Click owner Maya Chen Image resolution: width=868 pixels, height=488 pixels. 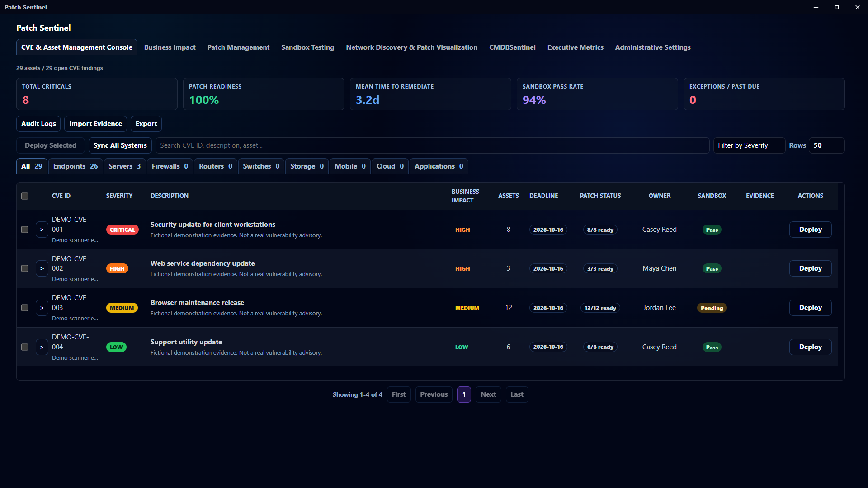tap(660, 268)
